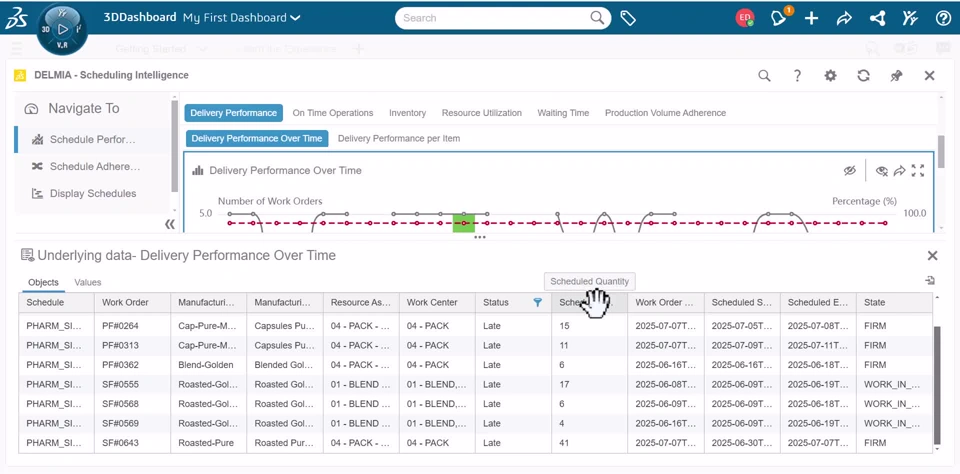Click the three-dot panel divider handle
Screen dimensions: 960x474
(x=480, y=237)
